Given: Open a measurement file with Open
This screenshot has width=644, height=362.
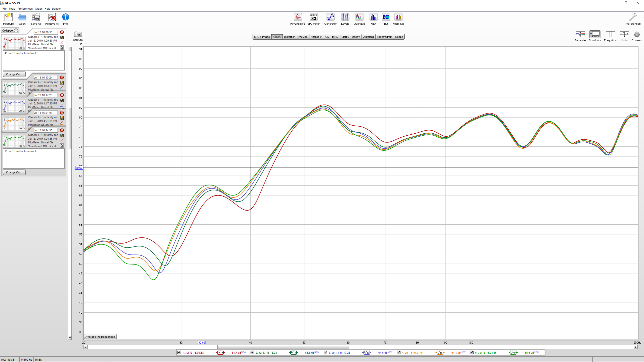Looking at the screenshot, I should coord(22,19).
